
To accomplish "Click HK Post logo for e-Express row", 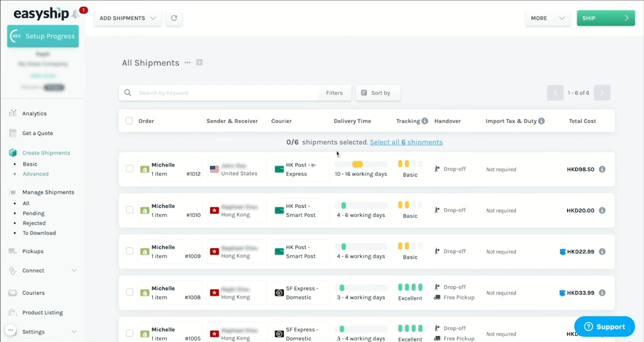I will click(x=279, y=169).
